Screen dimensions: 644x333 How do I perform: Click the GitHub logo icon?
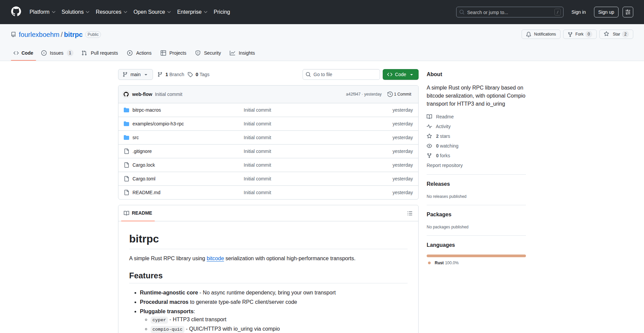tap(16, 12)
